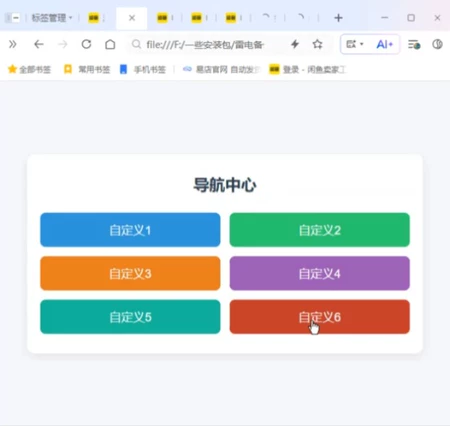Focus the address bar showing file:///F:/
The image size is (450, 426).
point(205,44)
